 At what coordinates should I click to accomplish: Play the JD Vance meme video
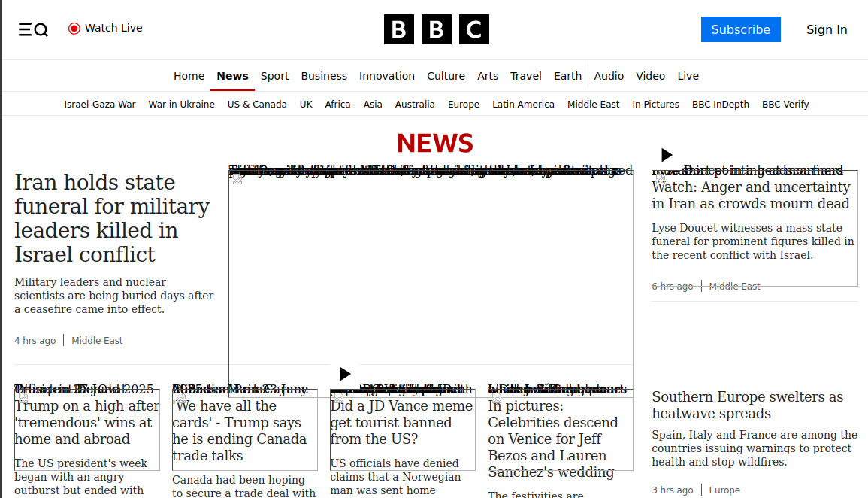[x=344, y=374]
